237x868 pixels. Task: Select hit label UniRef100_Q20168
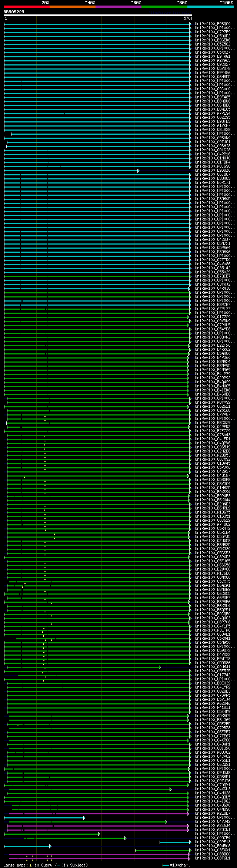pos(213,410)
